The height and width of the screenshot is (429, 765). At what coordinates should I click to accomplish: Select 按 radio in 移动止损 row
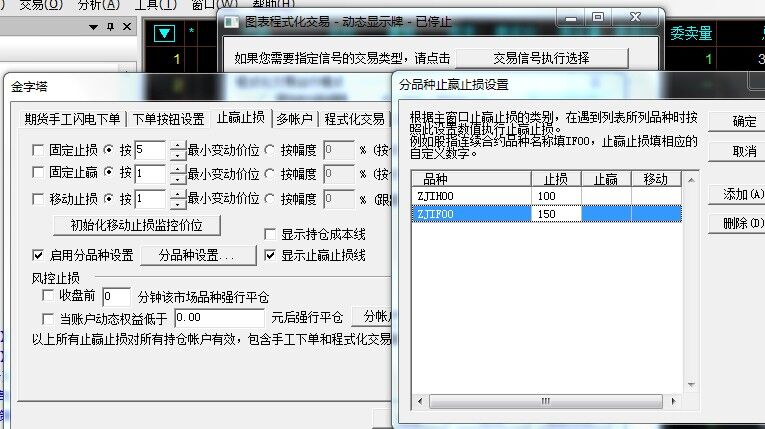click(109, 199)
